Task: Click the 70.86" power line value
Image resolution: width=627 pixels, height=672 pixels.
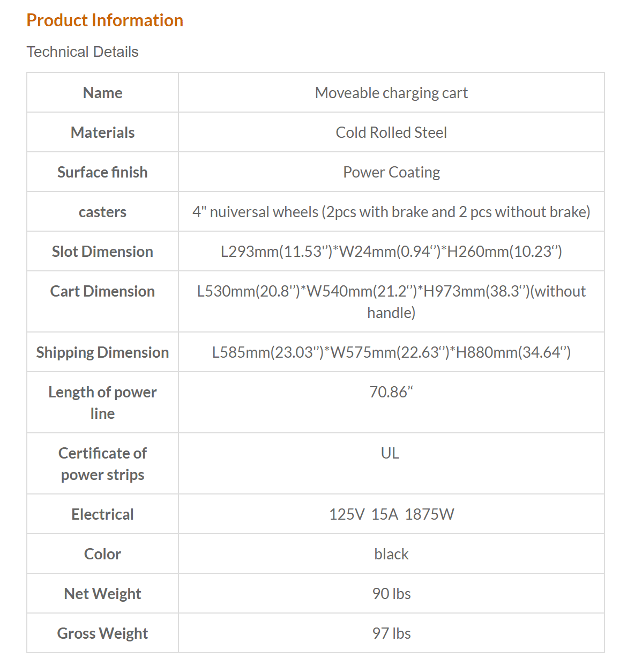Action: (391, 392)
